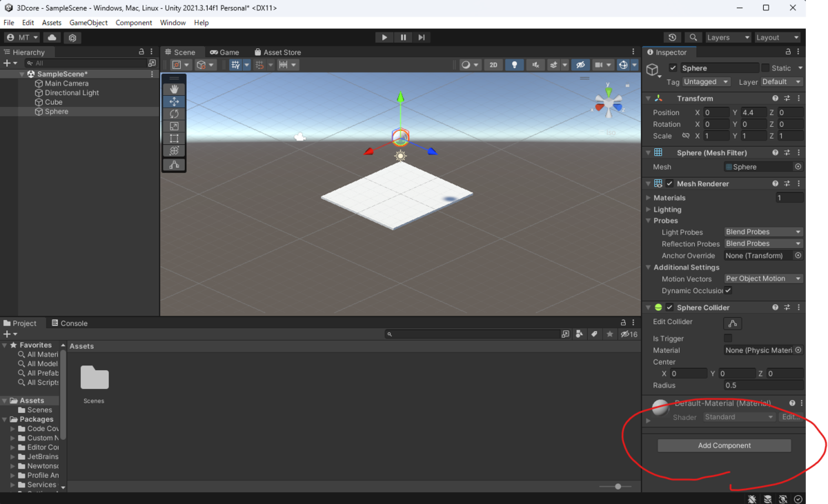Screen dimensions: 828x504
Task: Click the Pause button
Action: (x=403, y=37)
